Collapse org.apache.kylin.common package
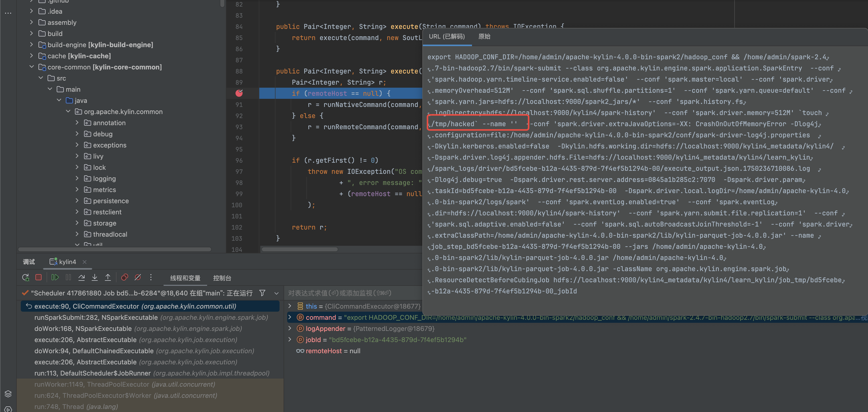 (x=68, y=111)
